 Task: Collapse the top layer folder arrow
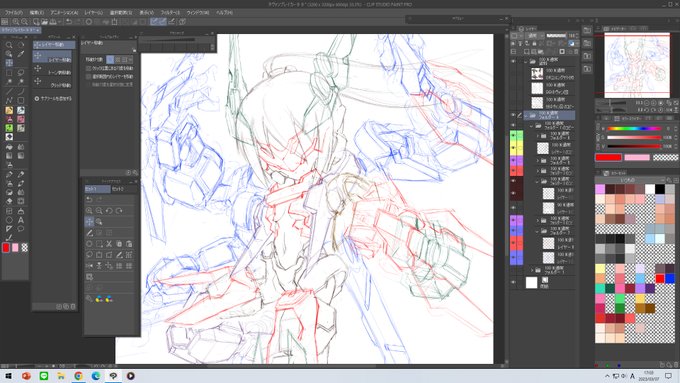coord(526,62)
